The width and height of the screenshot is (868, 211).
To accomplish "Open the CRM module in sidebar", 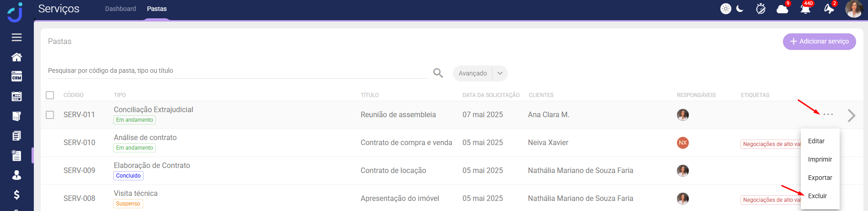I will coord(16,76).
